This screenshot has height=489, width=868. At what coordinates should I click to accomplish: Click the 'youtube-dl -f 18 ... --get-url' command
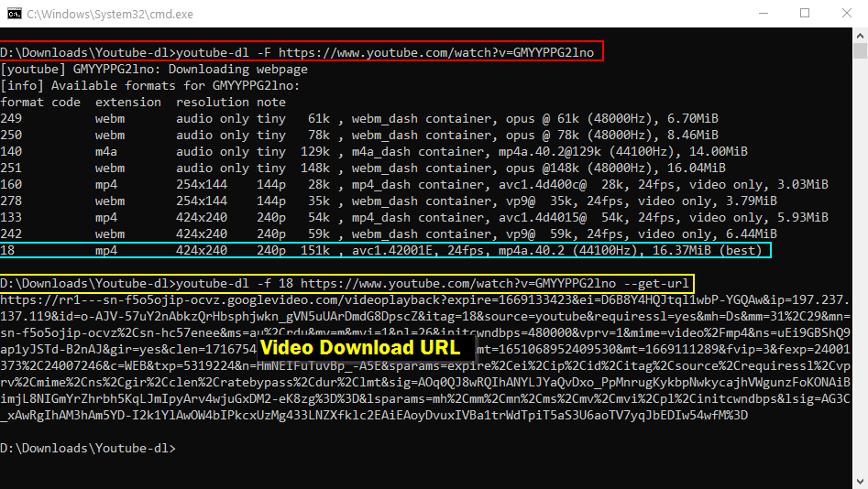coord(345,283)
